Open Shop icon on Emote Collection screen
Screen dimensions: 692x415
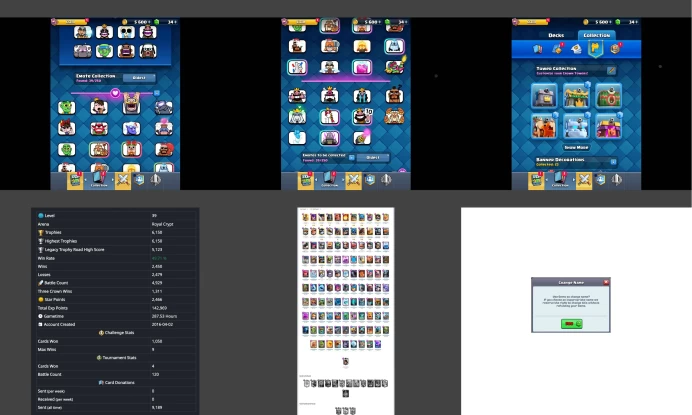(x=75, y=180)
